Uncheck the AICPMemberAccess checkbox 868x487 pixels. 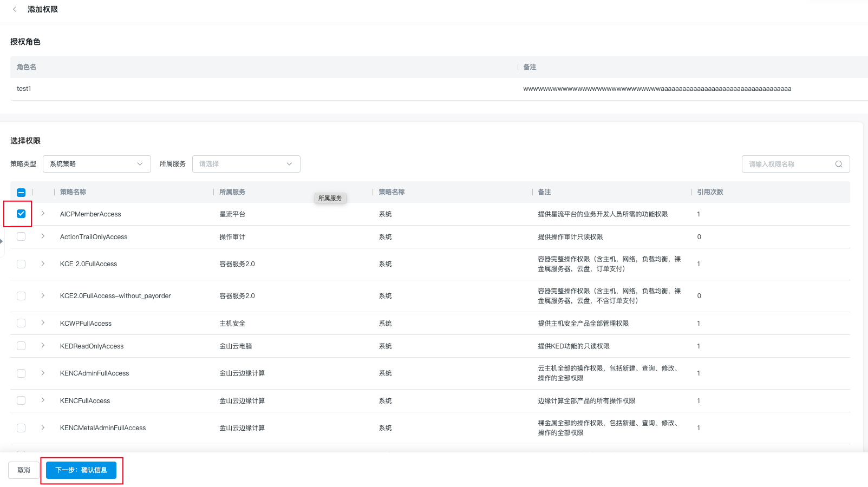coord(21,214)
